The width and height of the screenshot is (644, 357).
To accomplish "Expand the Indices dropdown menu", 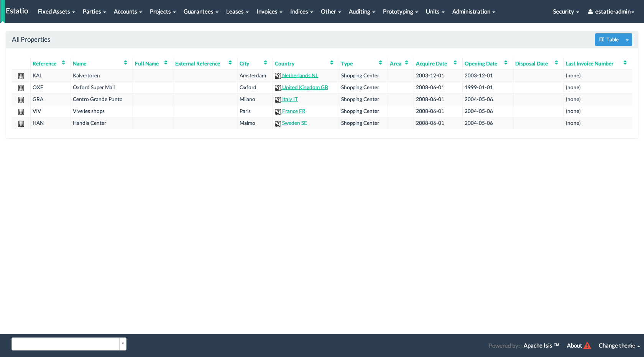I will [301, 11].
